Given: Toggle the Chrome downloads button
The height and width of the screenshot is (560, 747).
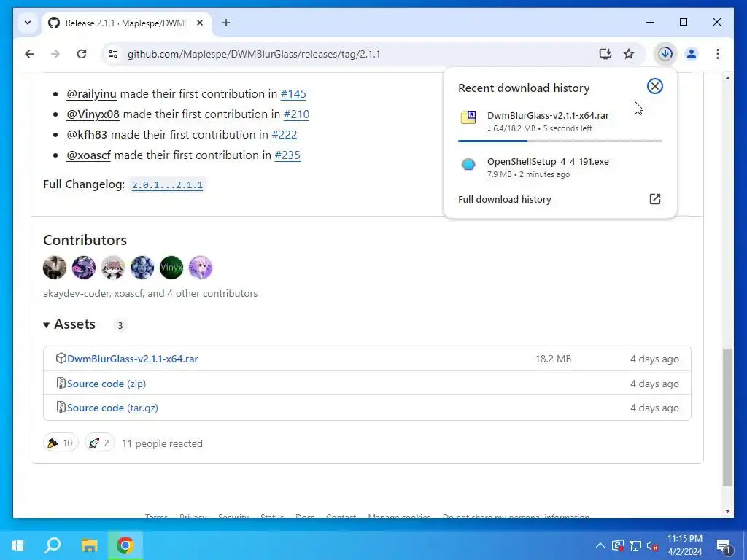Looking at the screenshot, I should (665, 54).
